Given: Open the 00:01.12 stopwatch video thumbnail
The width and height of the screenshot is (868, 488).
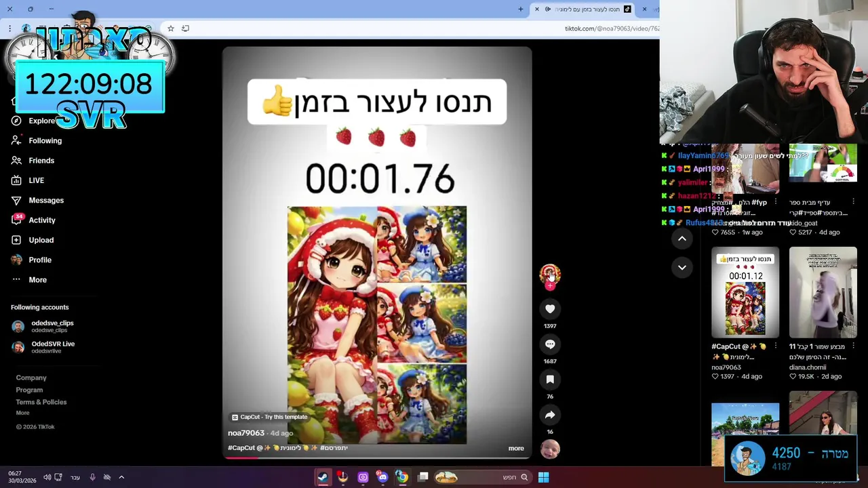Looking at the screenshot, I should 745,292.
